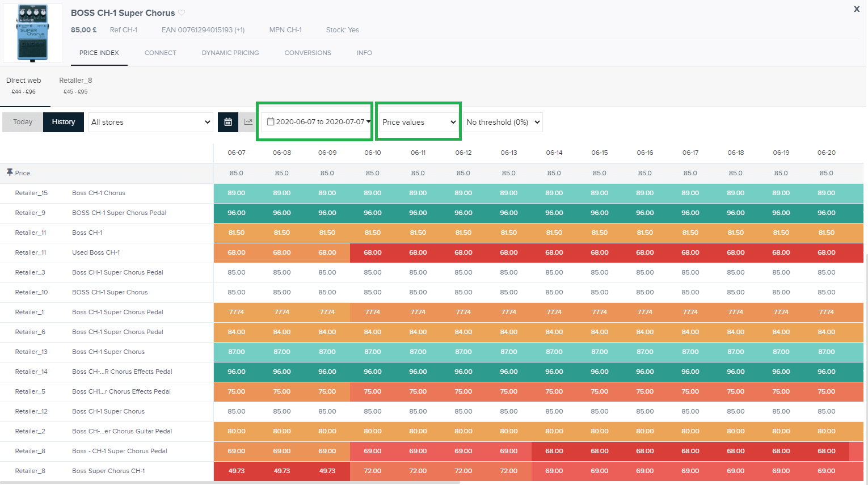Click the 72.00 cell under 06-10
Screen dimensions: 868x485
click(373, 471)
